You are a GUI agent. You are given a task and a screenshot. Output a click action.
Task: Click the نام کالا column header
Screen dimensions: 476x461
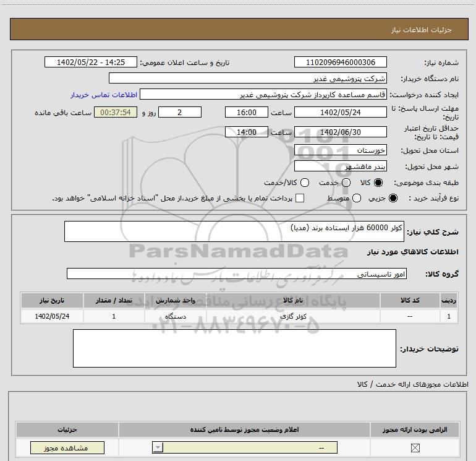click(x=293, y=301)
